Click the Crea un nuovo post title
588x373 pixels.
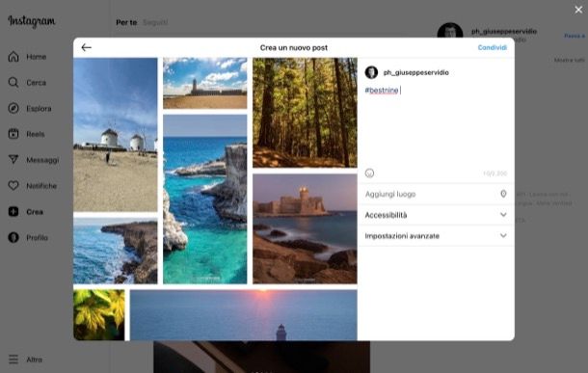coord(294,47)
